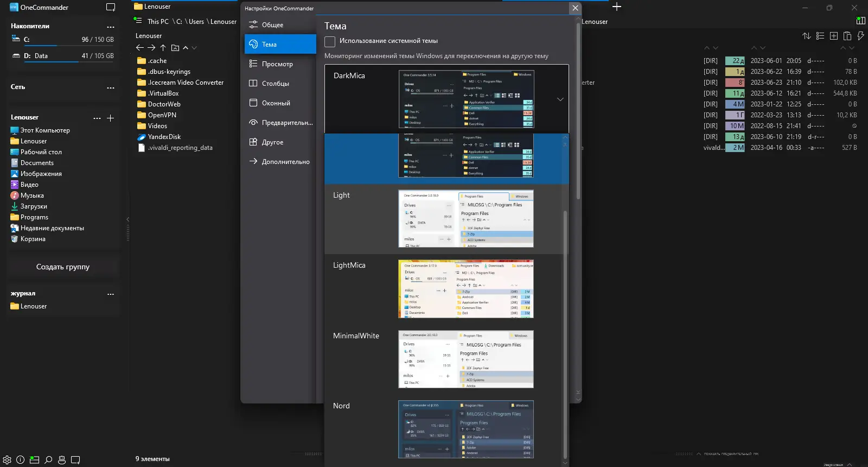Click the folder history icon beside the up arrow
The height and width of the screenshot is (467, 868).
175,48
